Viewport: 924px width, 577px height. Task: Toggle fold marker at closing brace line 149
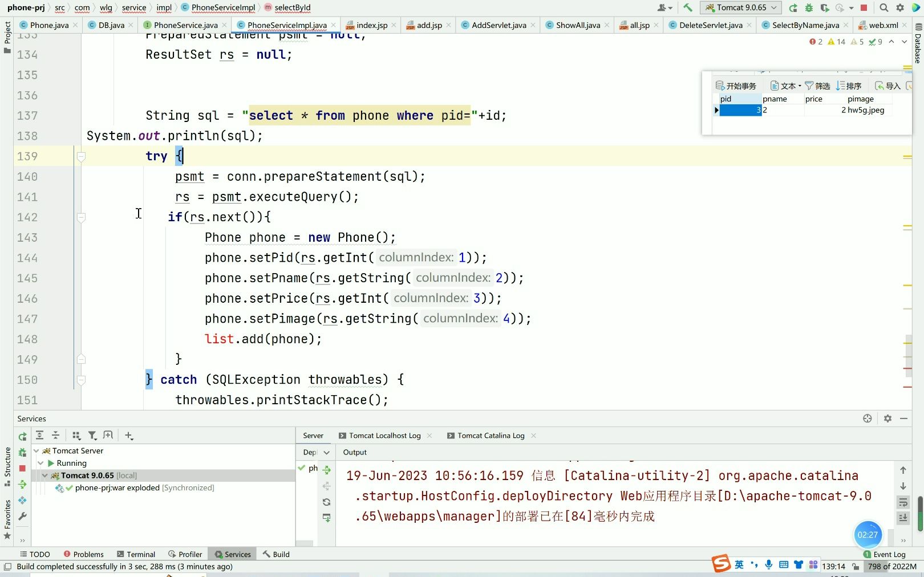pyautogui.click(x=81, y=359)
